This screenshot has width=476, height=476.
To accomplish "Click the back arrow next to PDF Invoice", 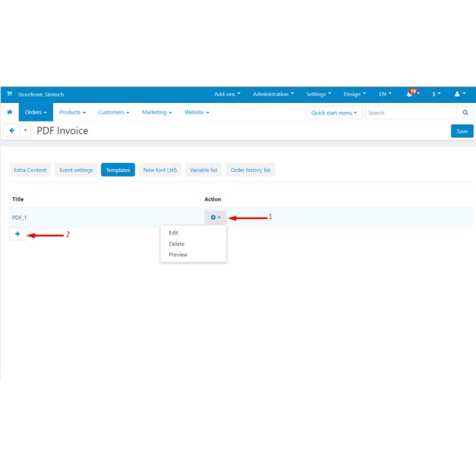I will pos(11,130).
